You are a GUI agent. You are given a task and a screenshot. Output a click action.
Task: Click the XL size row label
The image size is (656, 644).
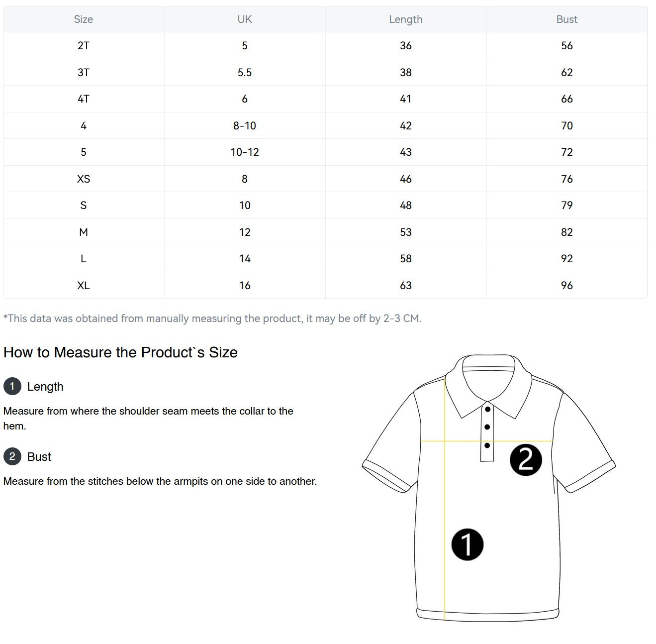click(84, 286)
